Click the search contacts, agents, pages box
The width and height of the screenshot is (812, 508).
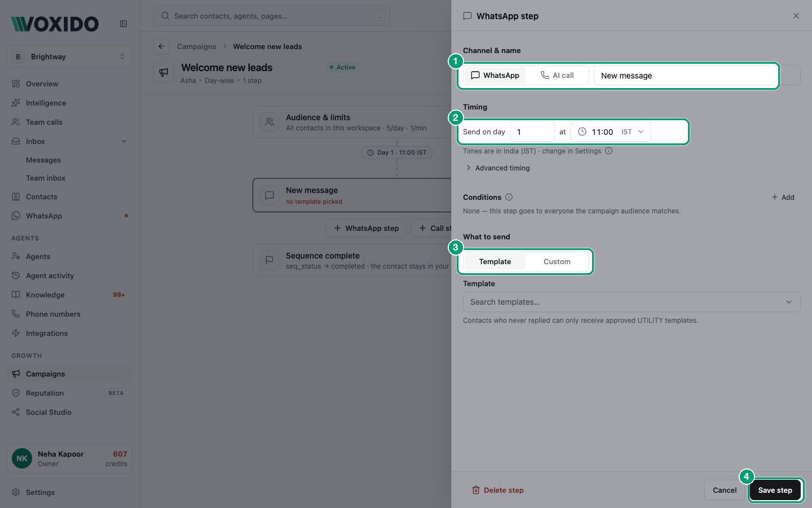272,16
